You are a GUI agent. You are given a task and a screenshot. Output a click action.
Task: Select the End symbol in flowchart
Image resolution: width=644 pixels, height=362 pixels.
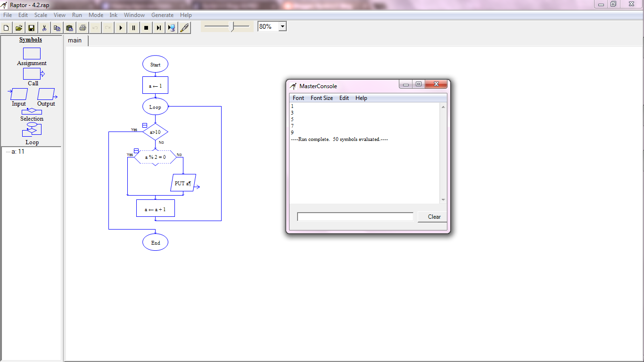155,243
